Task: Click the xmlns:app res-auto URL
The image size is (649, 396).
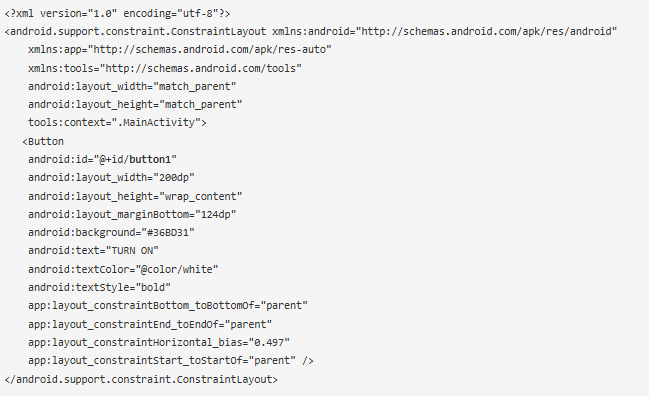Action: coord(210,50)
